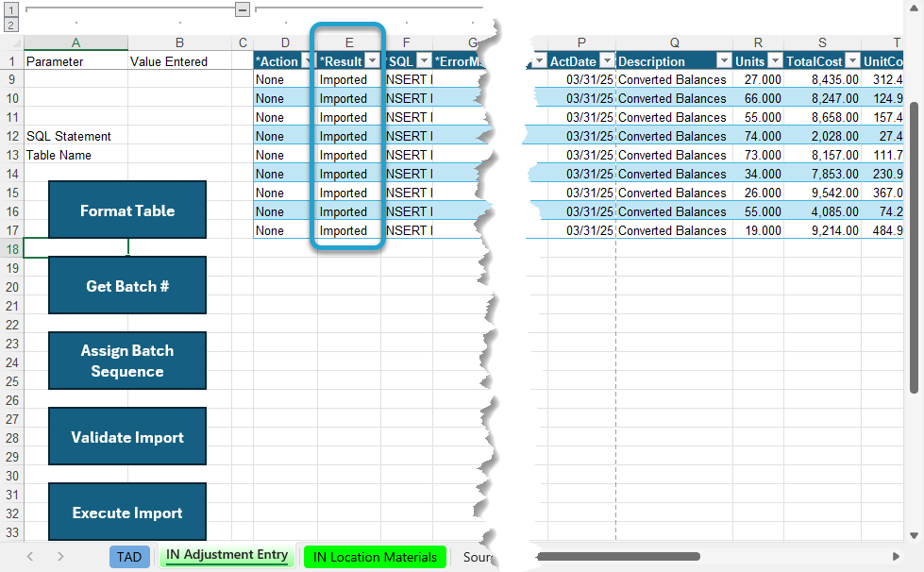Click the selected cell A18
Image resolution: width=924 pixels, height=572 pixels.
point(76,248)
